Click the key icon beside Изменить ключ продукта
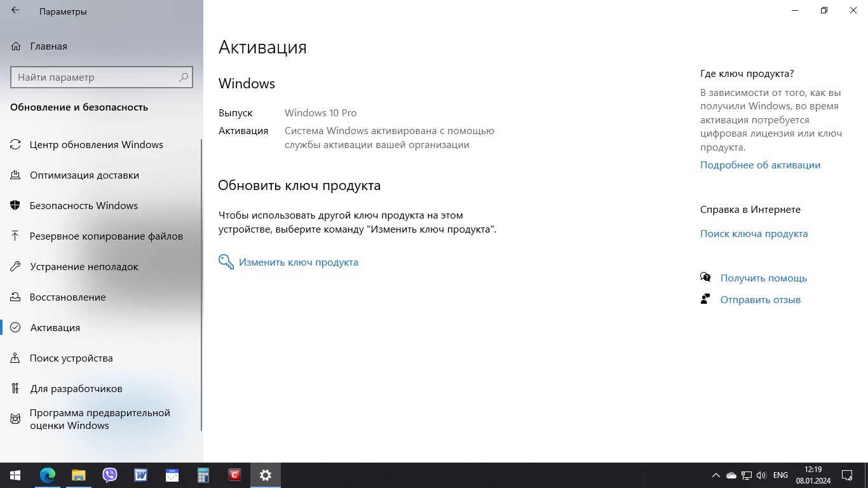 (226, 262)
